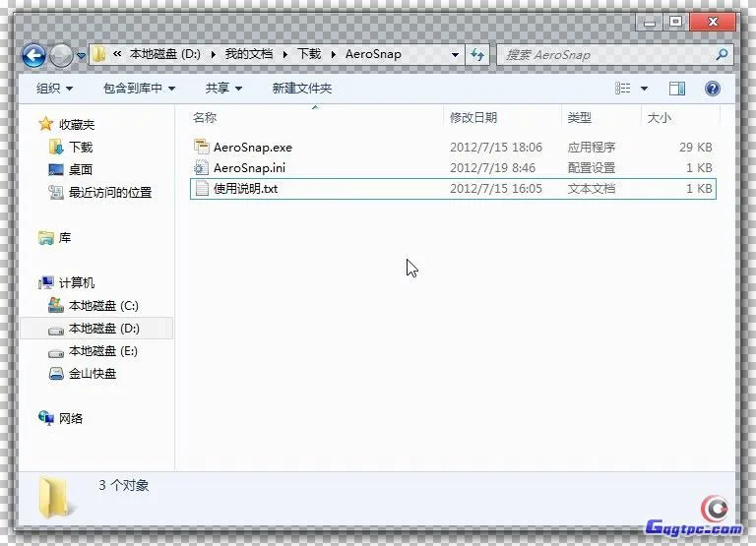Expand arrow after 下载 breadcrumb
This screenshot has width=756, height=546.
333,54
